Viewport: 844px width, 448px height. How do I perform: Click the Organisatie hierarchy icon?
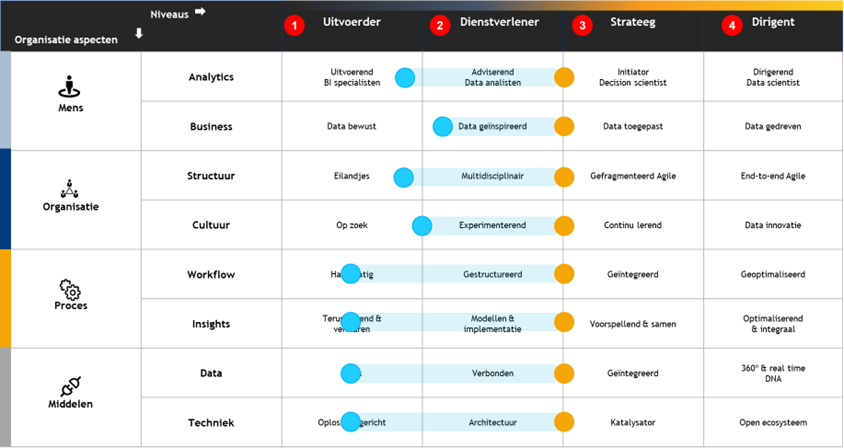point(70,187)
